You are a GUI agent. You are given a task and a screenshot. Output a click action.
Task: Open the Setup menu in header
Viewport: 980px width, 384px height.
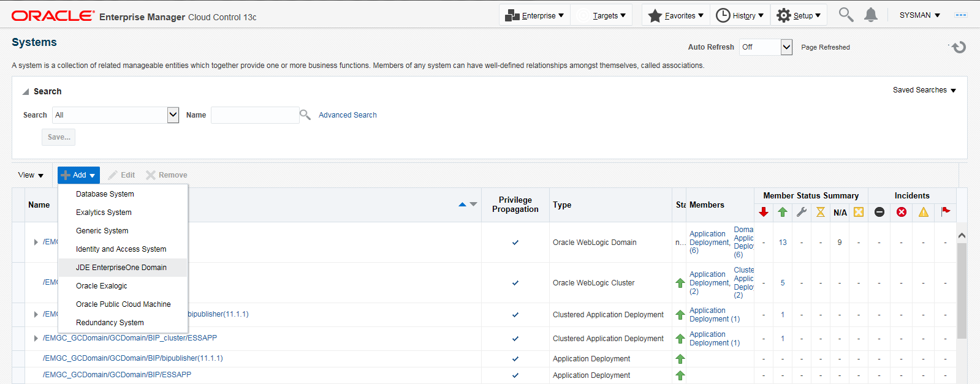click(799, 15)
